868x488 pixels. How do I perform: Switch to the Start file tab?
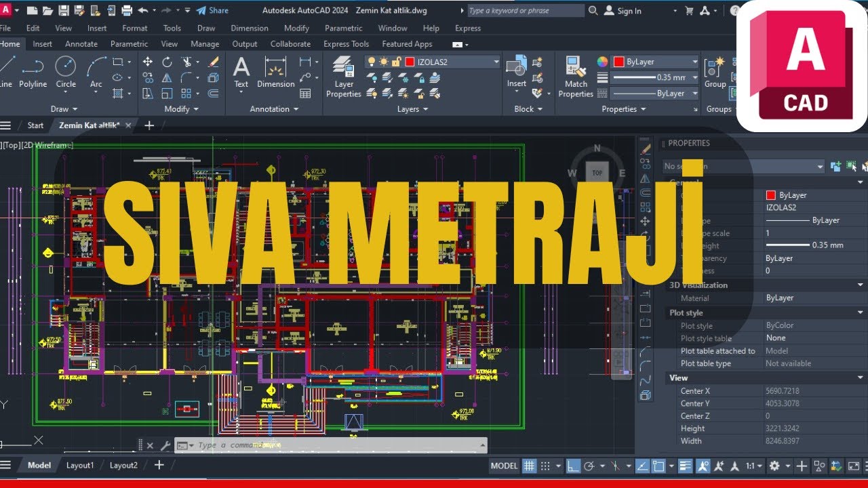click(35, 125)
